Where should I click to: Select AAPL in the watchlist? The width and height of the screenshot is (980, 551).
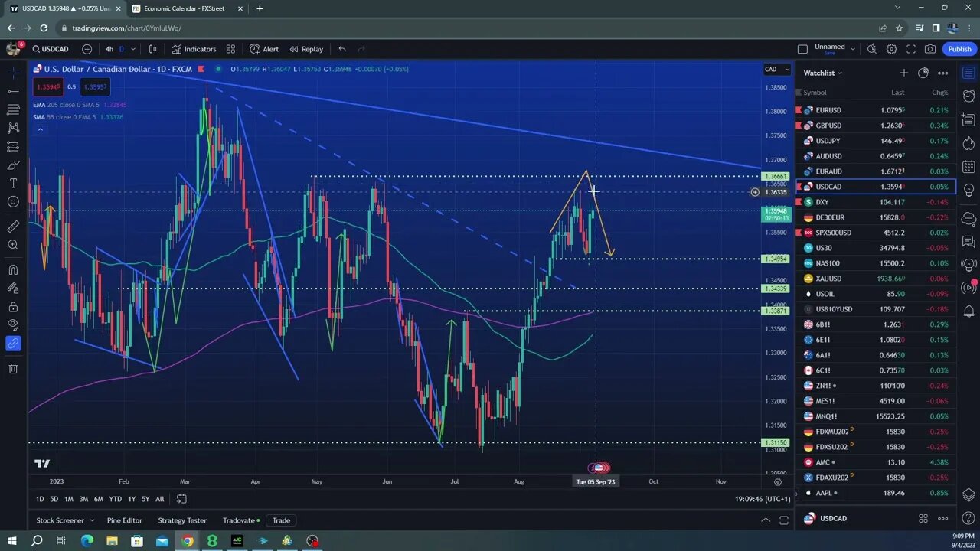tap(876, 493)
